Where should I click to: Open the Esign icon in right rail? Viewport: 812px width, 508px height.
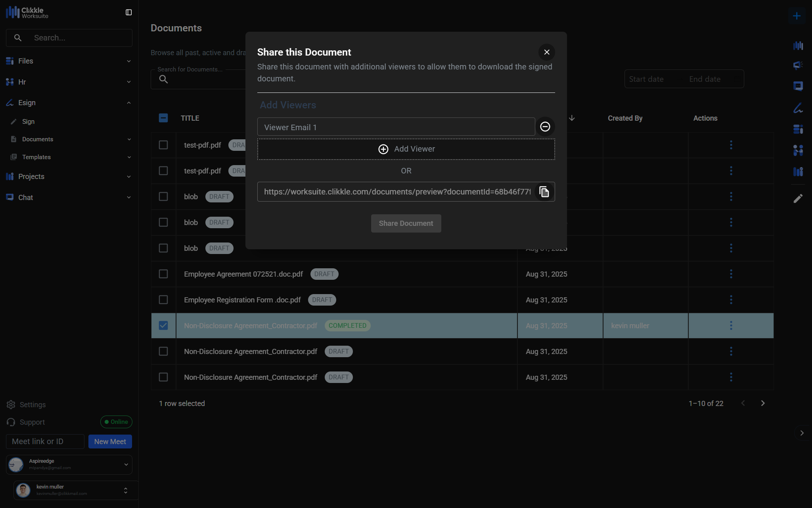coord(798,108)
